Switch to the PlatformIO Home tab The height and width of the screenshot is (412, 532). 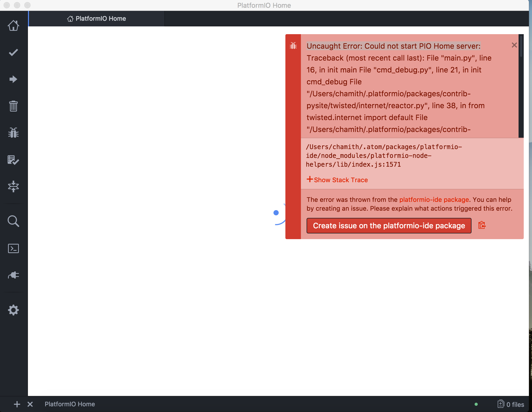click(96, 18)
